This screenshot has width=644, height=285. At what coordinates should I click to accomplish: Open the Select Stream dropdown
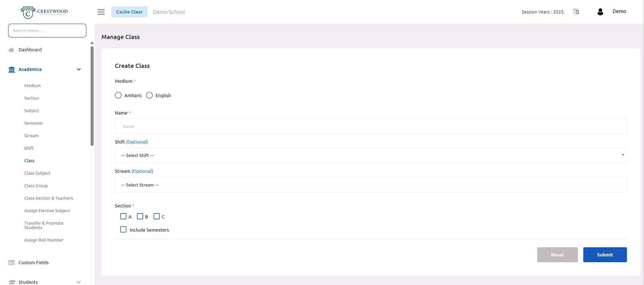[x=370, y=185]
